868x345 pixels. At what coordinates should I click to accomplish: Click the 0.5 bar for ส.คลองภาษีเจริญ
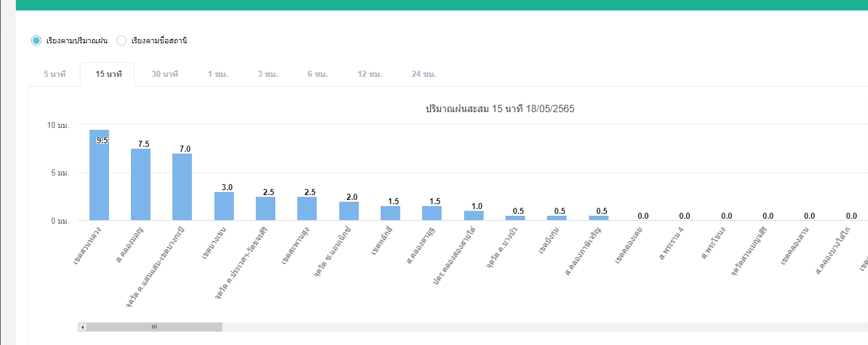599,218
